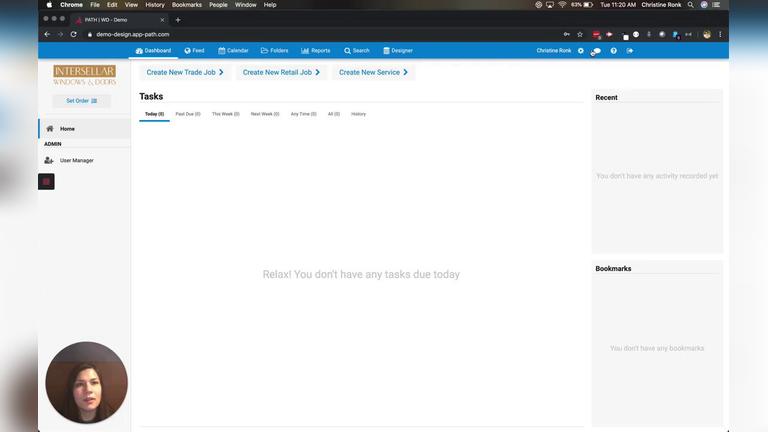Viewport: 768px width, 432px height.
Task: Click the address bar URL demo-design.app-path.com
Action: tap(133, 34)
